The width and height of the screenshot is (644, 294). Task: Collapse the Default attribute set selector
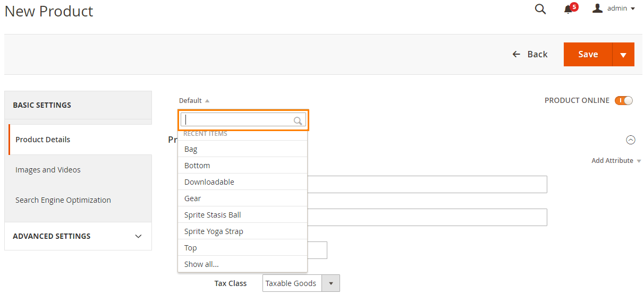[194, 101]
